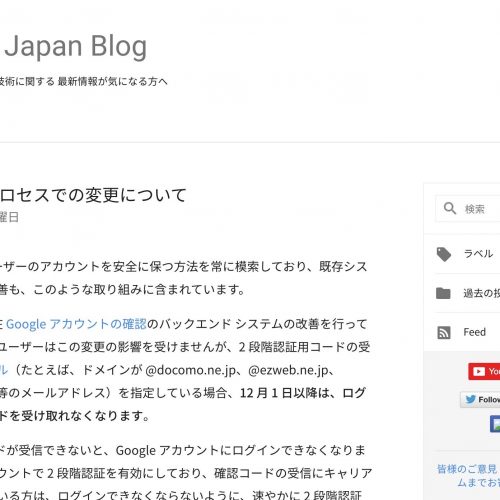
Task: Click the blog tagline ending 気になる方へ
Action: click(x=83, y=81)
